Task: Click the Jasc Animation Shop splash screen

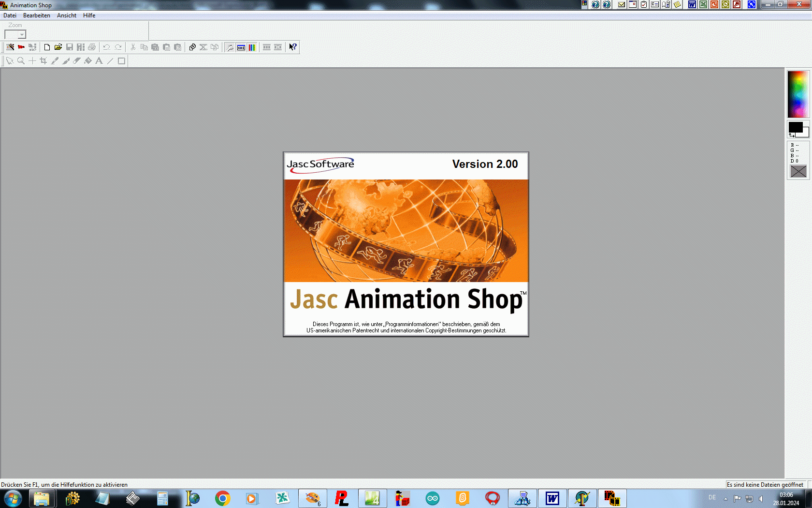Action: click(x=406, y=244)
